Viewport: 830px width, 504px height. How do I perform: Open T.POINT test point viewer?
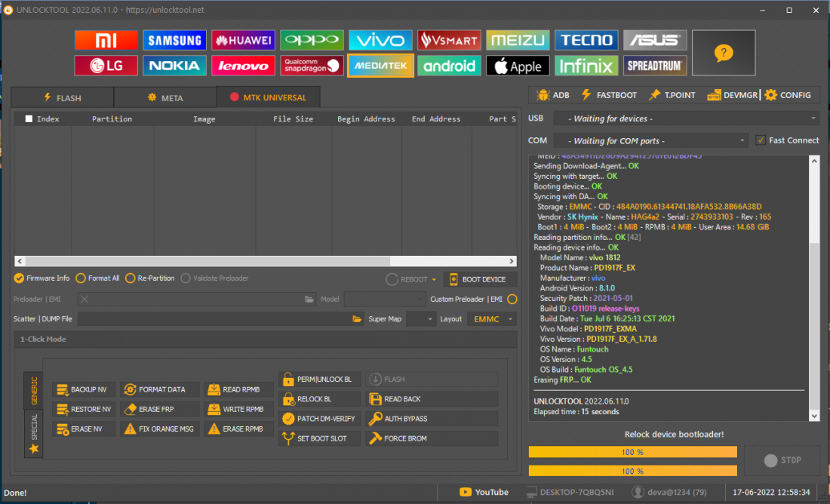[672, 95]
